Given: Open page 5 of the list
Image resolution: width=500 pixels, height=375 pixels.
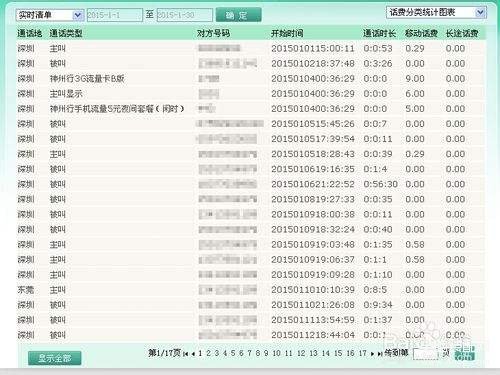Looking at the screenshot, I should (233, 353).
